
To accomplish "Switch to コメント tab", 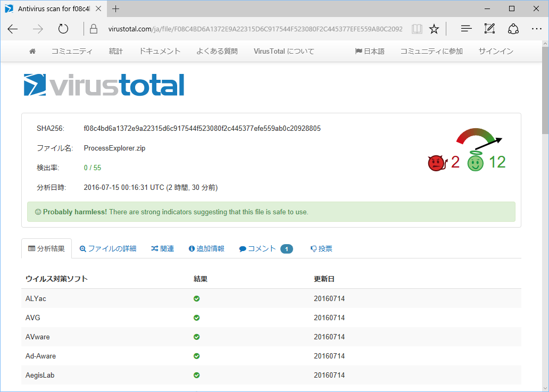I will click(266, 249).
